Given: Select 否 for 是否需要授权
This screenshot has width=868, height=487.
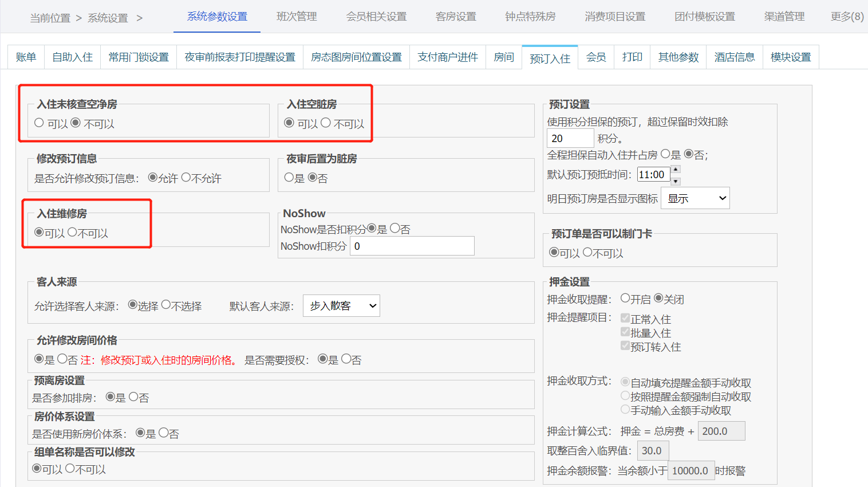Looking at the screenshot, I should click(x=346, y=359).
